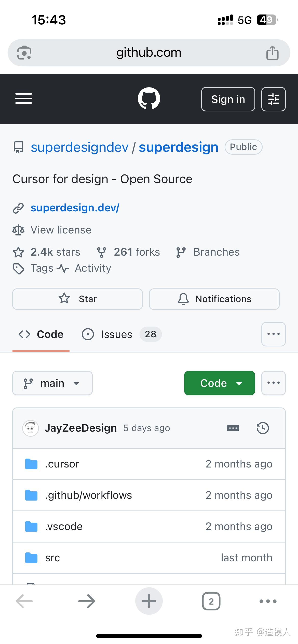Tap the camera search icon in address bar

pos(24,53)
